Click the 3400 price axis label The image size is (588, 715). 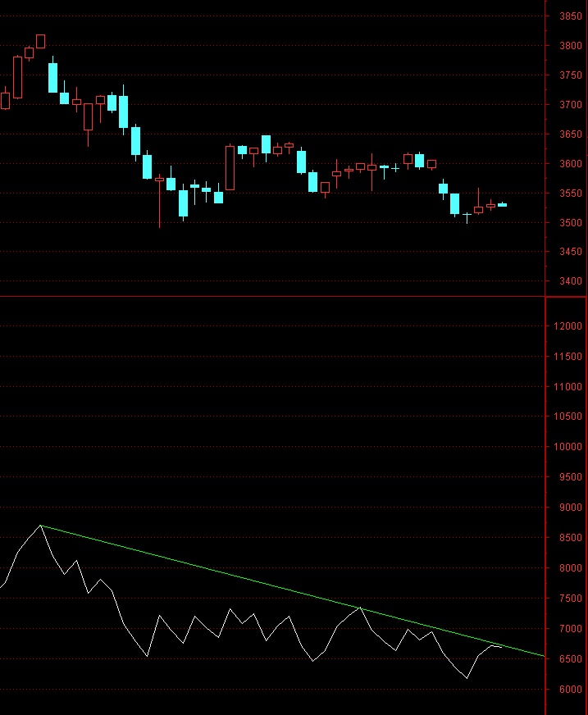(x=571, y=281)
